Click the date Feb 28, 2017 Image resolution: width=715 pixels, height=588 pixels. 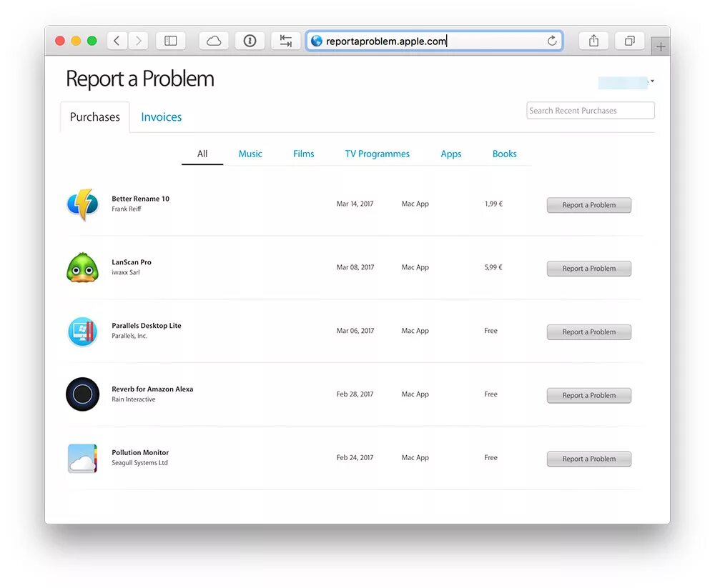click(355, 394)
